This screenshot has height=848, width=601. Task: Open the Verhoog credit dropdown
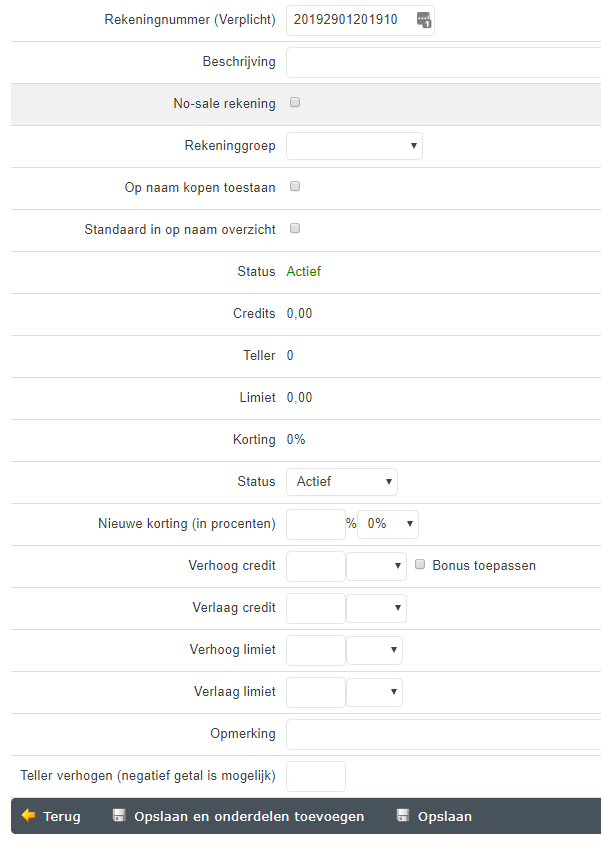coord(376,566)
